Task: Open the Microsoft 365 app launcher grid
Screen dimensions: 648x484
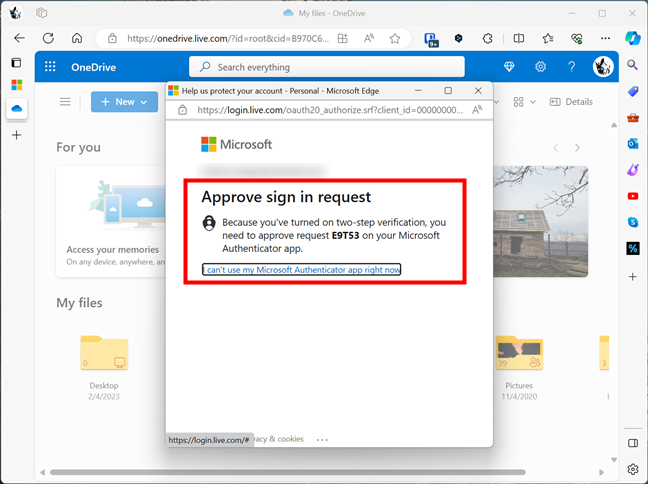Action: 50,67
